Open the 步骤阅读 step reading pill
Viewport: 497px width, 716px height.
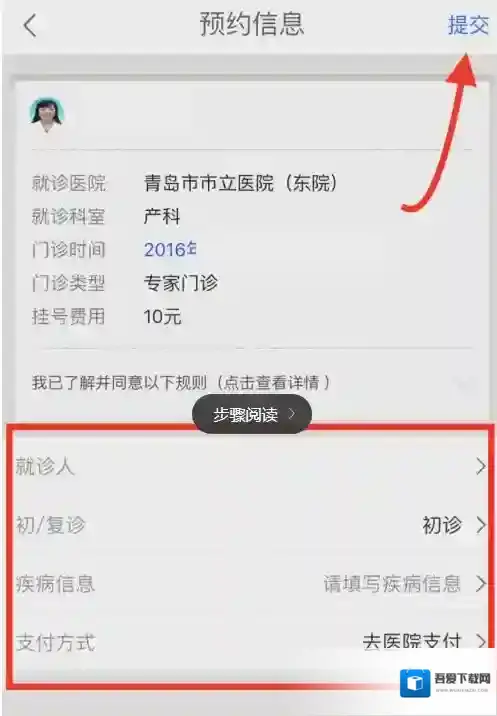[252, 414]
